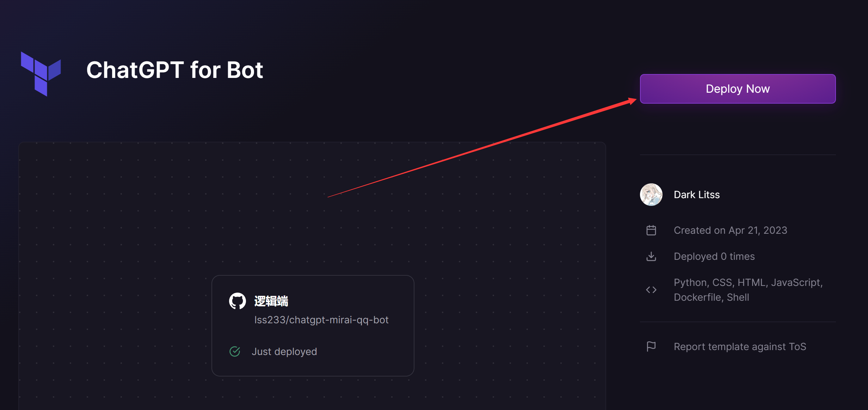
Task: Click the Just deployed status text
Action: (284, 351)
